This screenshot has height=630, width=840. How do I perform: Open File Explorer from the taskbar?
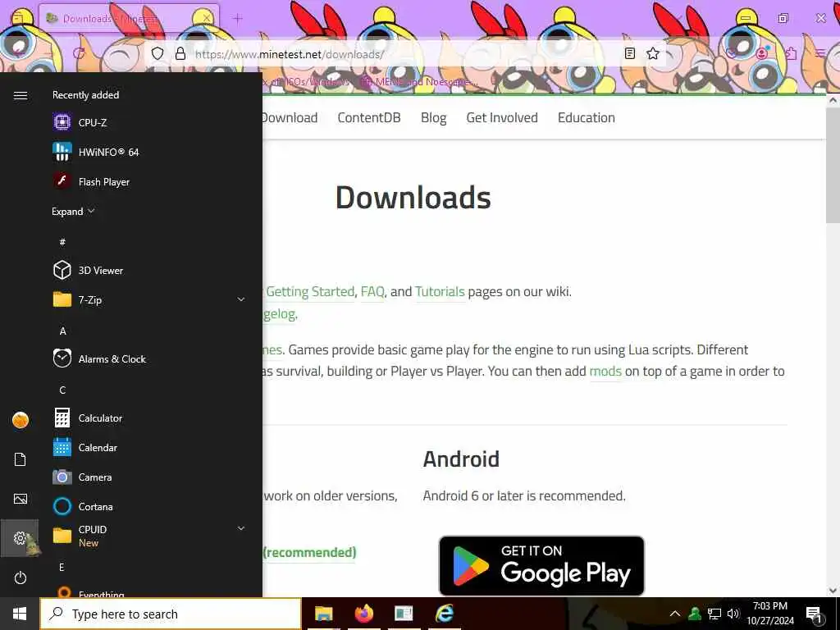pyautogui.click(x=323, y=614)
